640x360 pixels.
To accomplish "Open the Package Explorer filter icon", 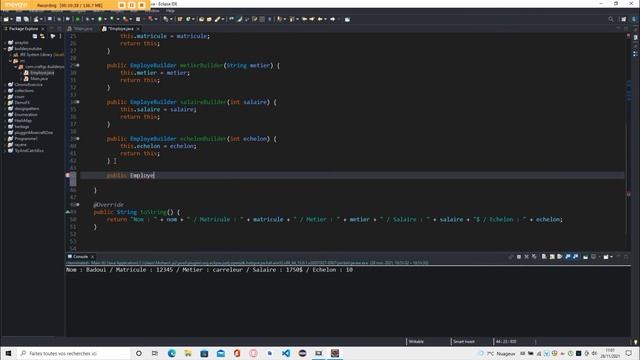I will (53, 36).
